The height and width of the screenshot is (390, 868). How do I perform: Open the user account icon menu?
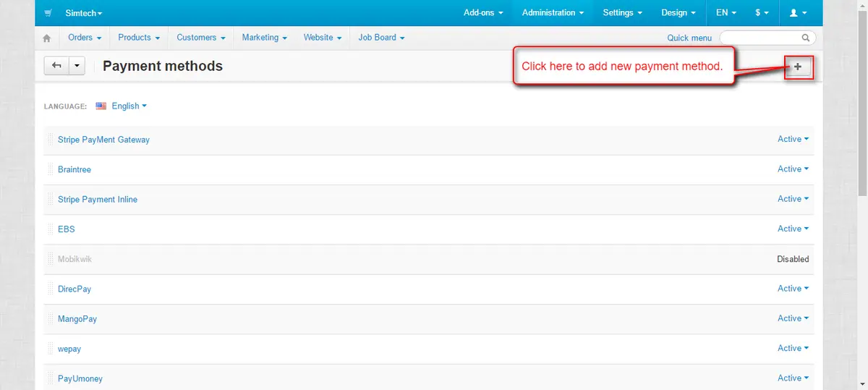pyautogui.click(x=798, y=13)
